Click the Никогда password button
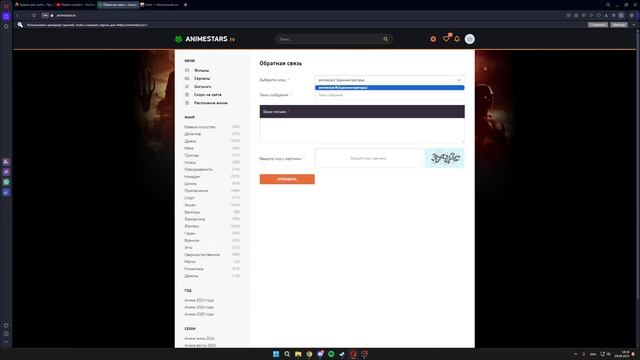 [619, 25]
